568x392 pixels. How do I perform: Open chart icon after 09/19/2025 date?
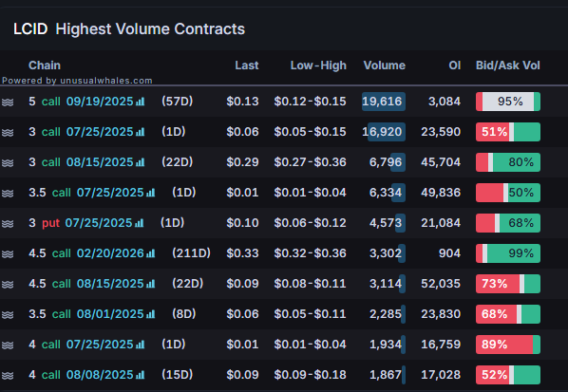click(141, 102)
